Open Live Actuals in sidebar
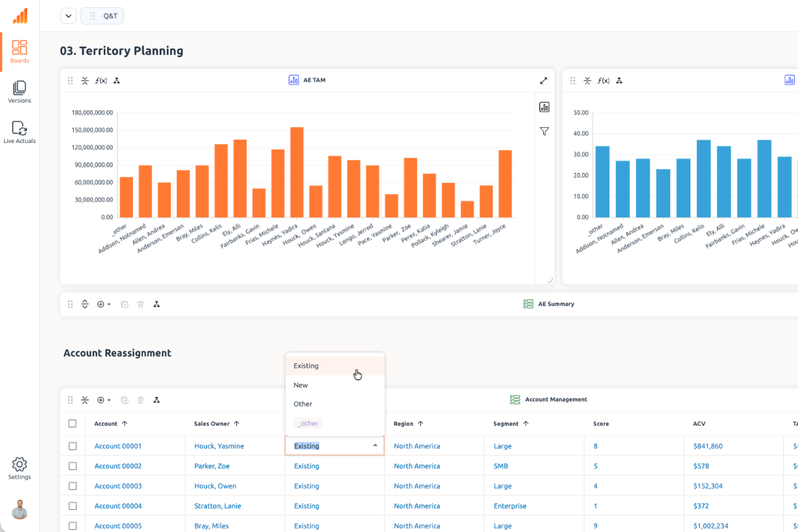The image size is (798, 532). (19, 132)
